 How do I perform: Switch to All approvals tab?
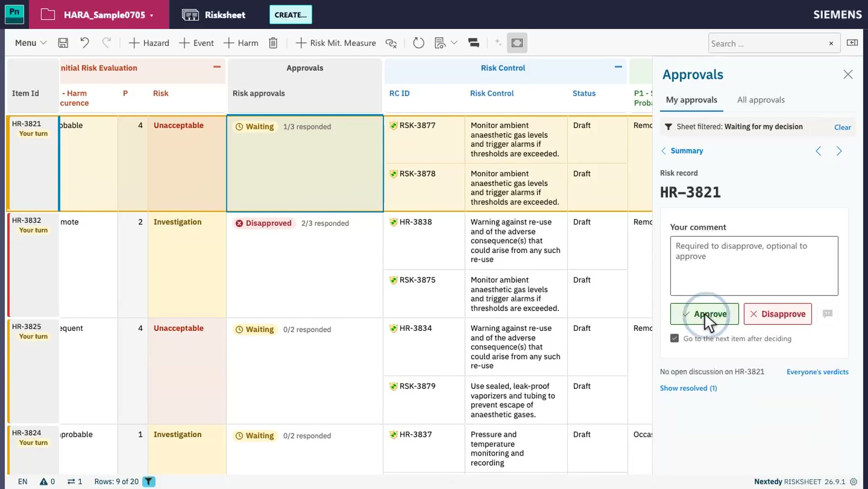761,100
